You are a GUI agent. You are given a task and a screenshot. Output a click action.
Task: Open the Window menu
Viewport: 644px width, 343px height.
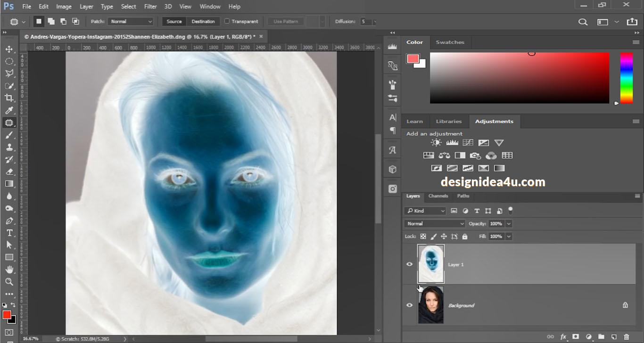[210, 7]
